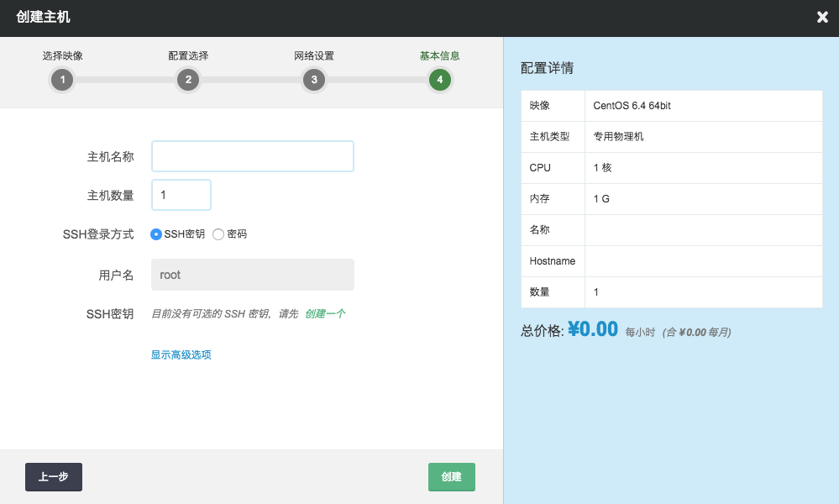Click the green step 4 circle
Viewport: 839px width, 504px height.
439,80
